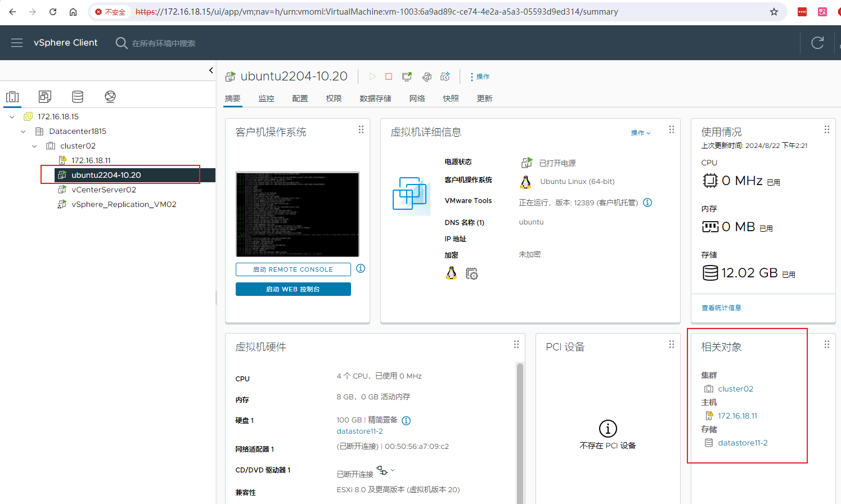Open datastore11-2 link in related objects

[743, 443]
